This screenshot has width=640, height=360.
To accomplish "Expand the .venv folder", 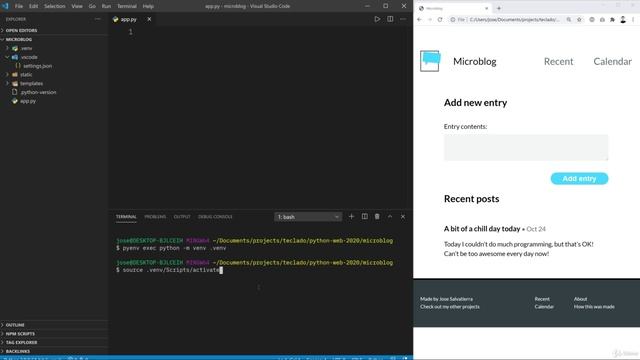I will coord(26,48).
